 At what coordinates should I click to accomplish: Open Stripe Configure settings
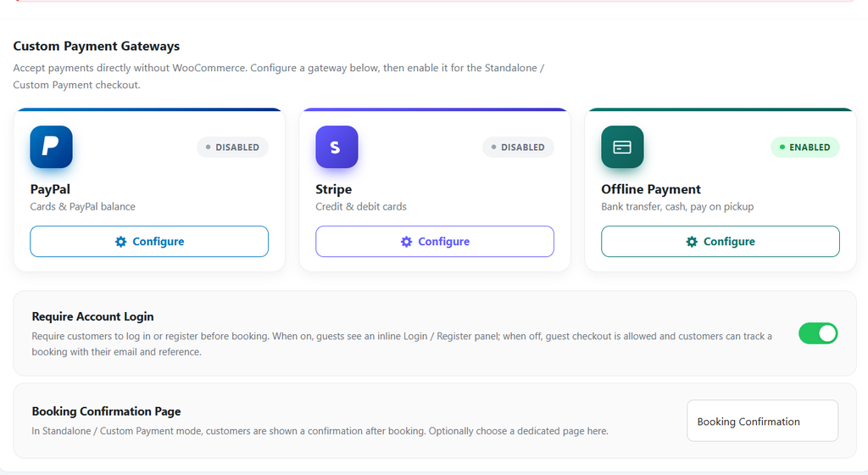click(435, 242)
